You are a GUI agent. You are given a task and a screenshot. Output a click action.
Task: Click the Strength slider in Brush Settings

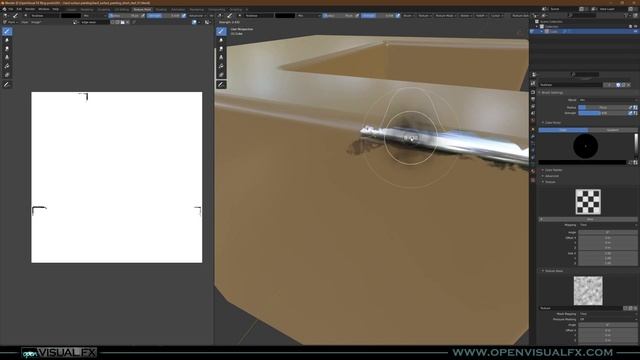(x=603, y=113)
